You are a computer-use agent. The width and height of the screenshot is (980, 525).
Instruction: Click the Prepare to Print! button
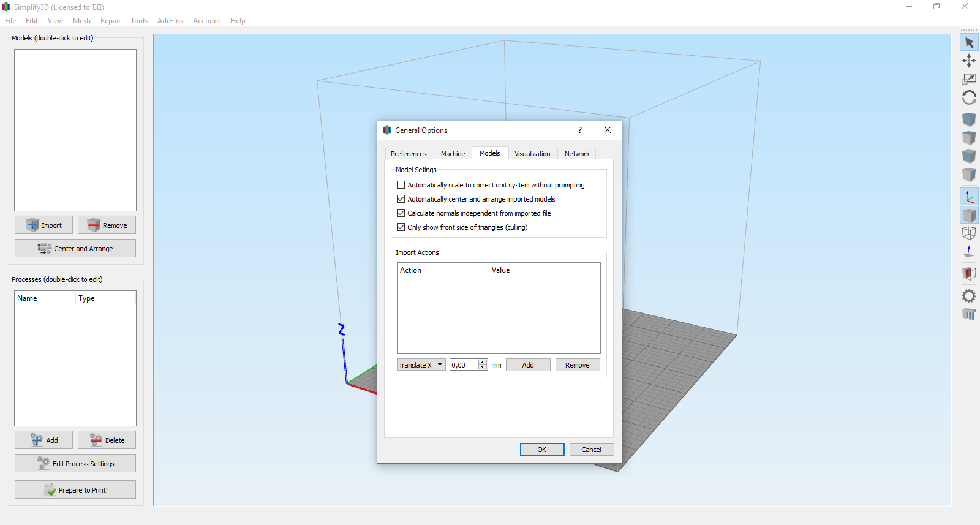coord(75,489)
